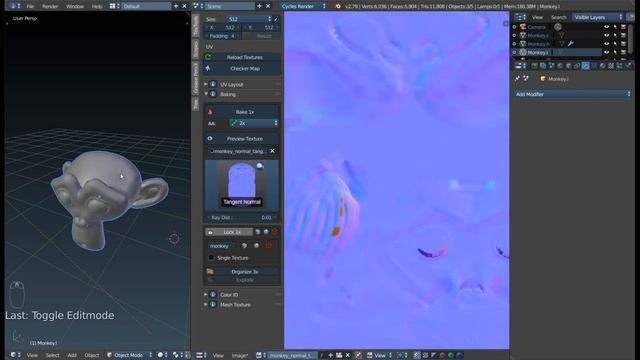640x360 pixels.
Task: Open the 3D viewport Select menu
Action: point(52,355)
